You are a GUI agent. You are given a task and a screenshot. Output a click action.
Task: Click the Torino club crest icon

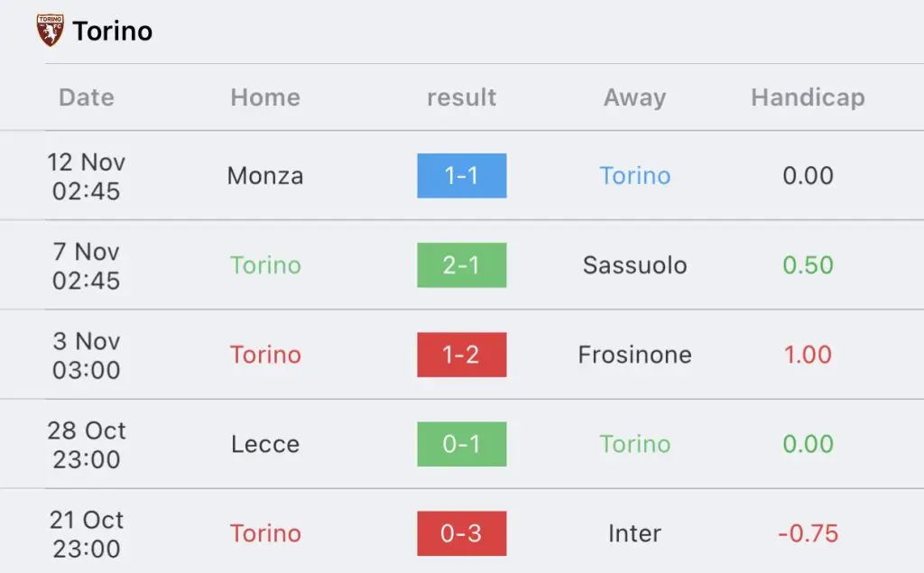pos(51,31)
